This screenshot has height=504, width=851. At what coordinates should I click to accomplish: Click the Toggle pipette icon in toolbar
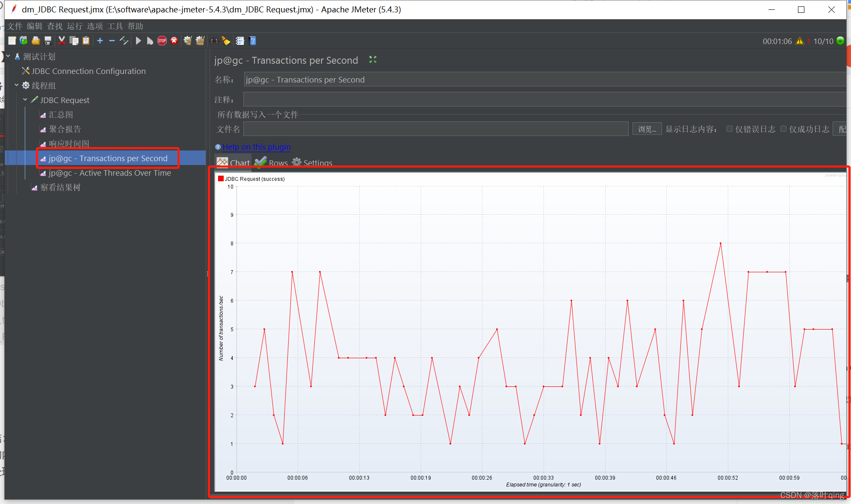tap(124, 41)
